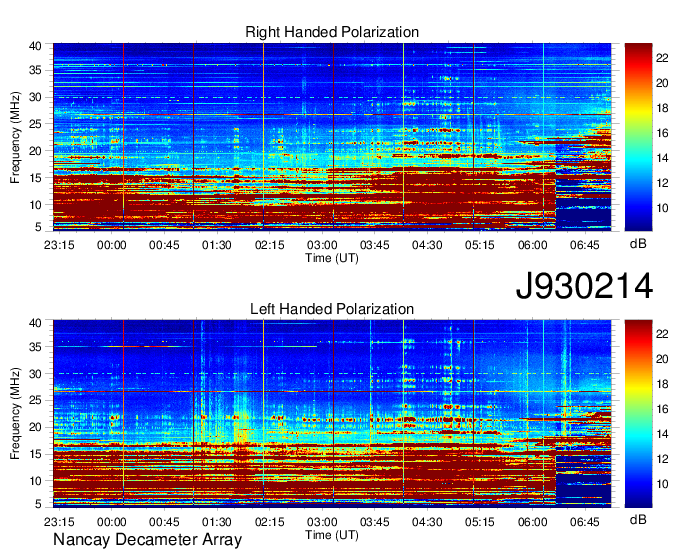This screenshot has width=680, height=552.
Task: Click the 25 MHz tick of Left Handed plot
Action: coord(36,400)
